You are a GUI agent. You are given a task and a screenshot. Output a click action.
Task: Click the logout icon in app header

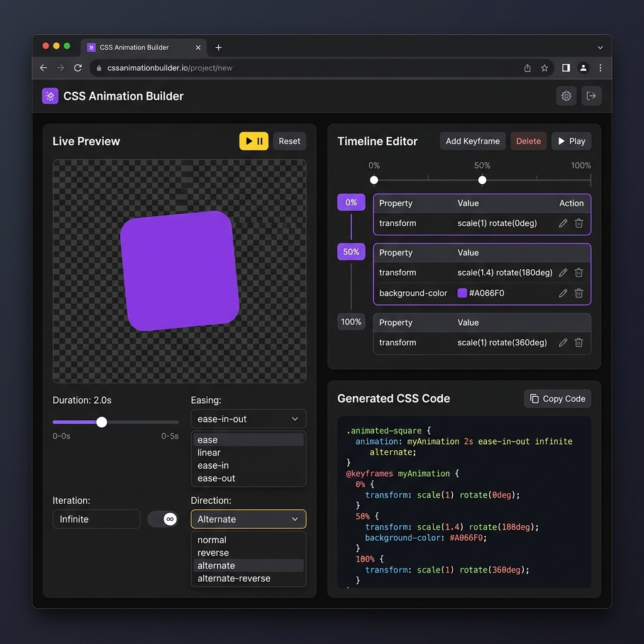(591, 96)
